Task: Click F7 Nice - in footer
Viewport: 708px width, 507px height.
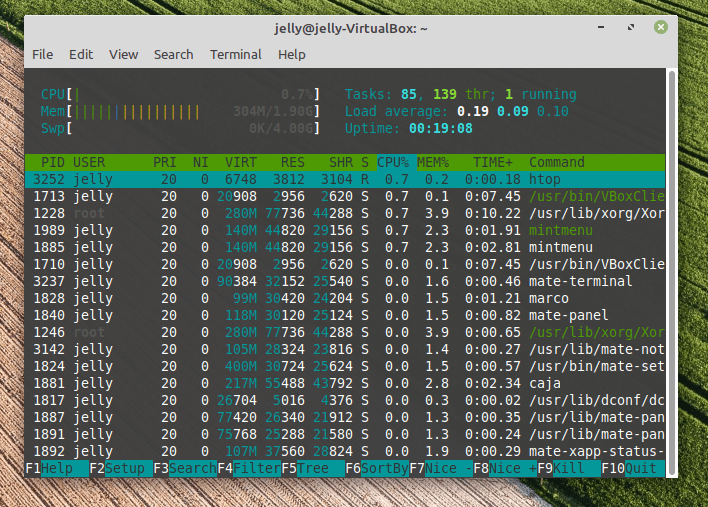Action: pos(441,468)
